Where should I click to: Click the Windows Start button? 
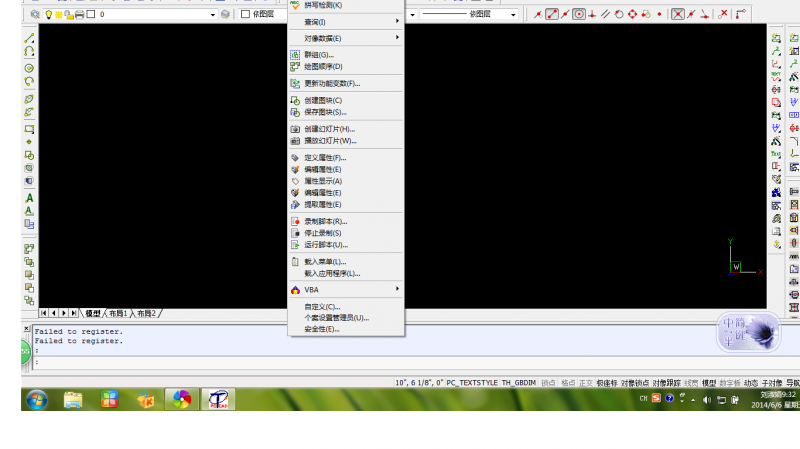tap(37, 400)
